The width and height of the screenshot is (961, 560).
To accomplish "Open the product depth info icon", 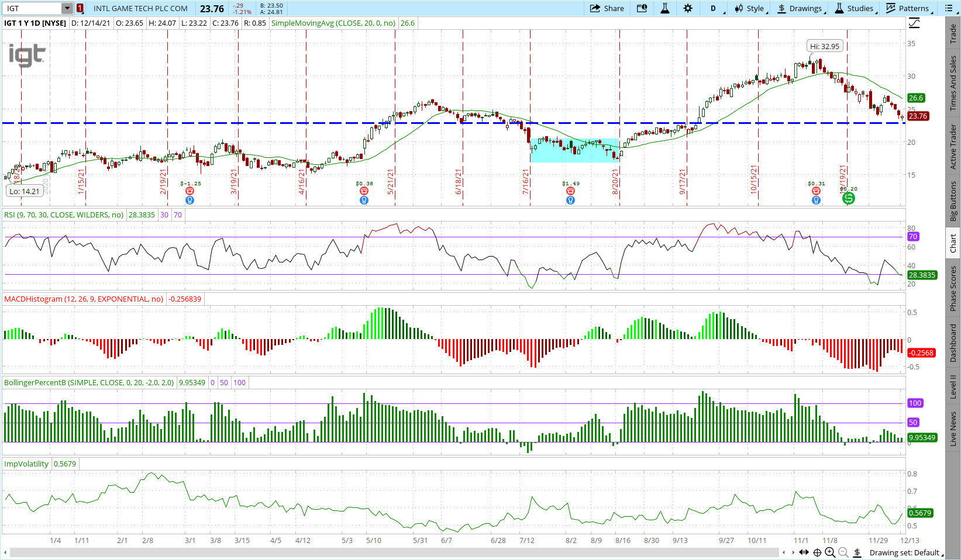I will [642, 8].
